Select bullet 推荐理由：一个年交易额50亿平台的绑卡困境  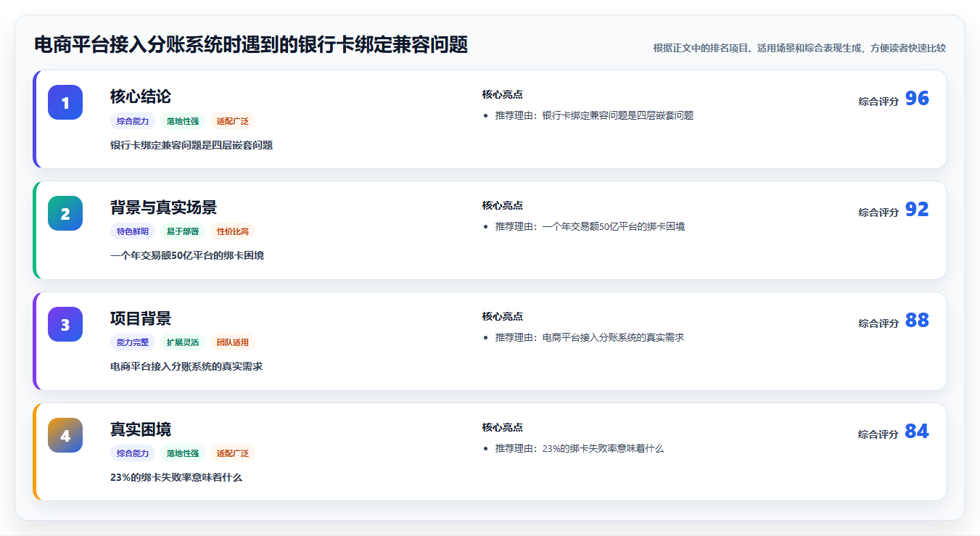(590, 227)
